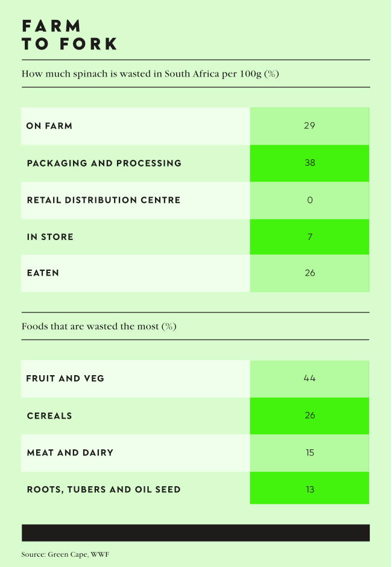This screenshot has width=392, height=567.
Task: Select the In Store value 7
Action: click(309, 237)
